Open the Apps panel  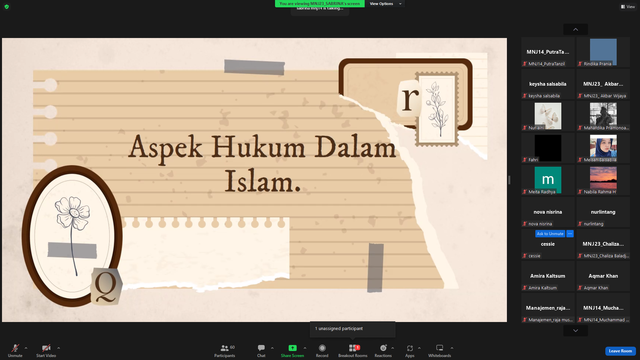click(x=410, y=350)
